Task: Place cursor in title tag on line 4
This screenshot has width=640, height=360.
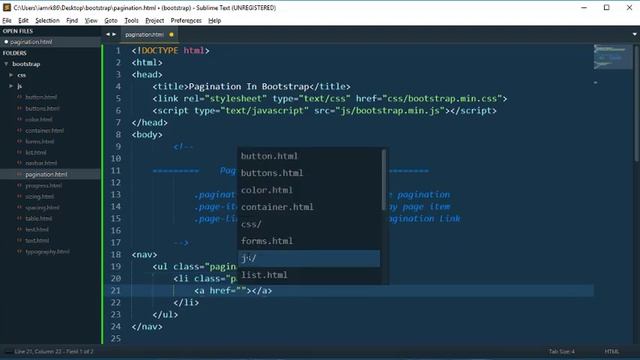Action: point(251,87)
